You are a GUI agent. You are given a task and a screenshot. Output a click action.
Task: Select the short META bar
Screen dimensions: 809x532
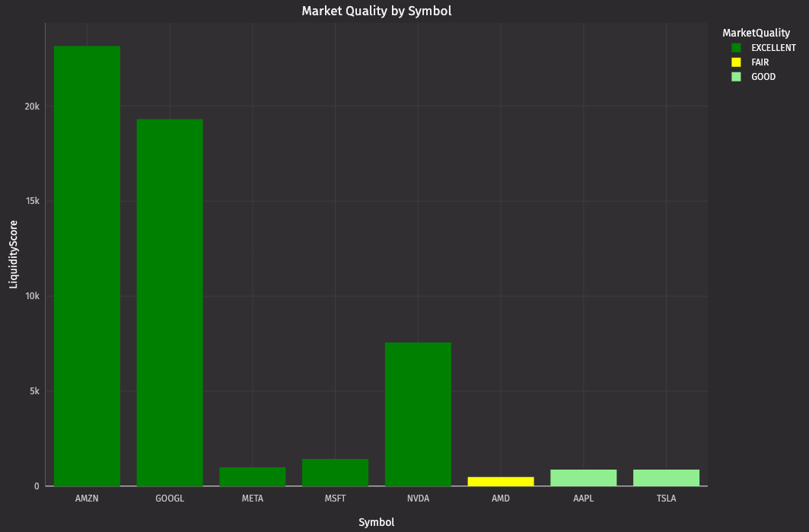(253, 476)
